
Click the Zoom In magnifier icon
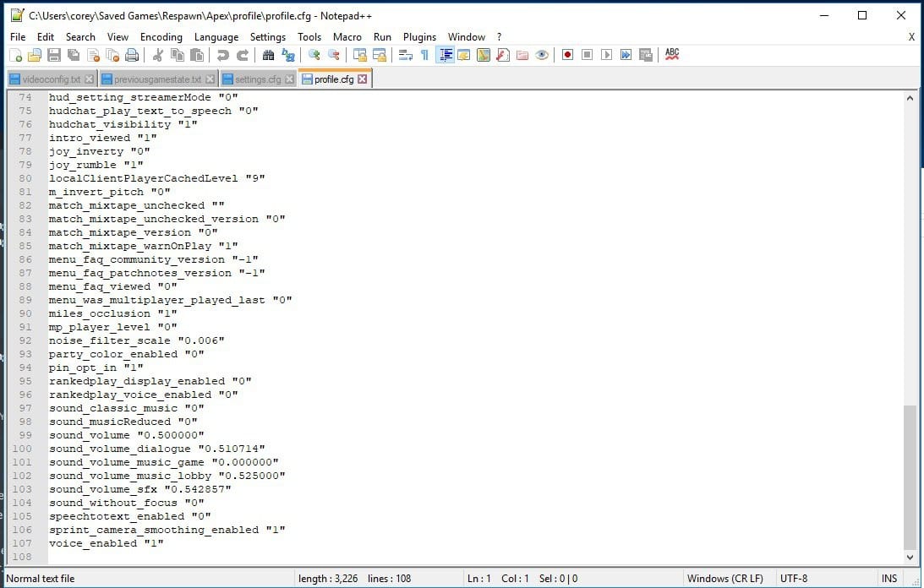click(x=314, y=55)
